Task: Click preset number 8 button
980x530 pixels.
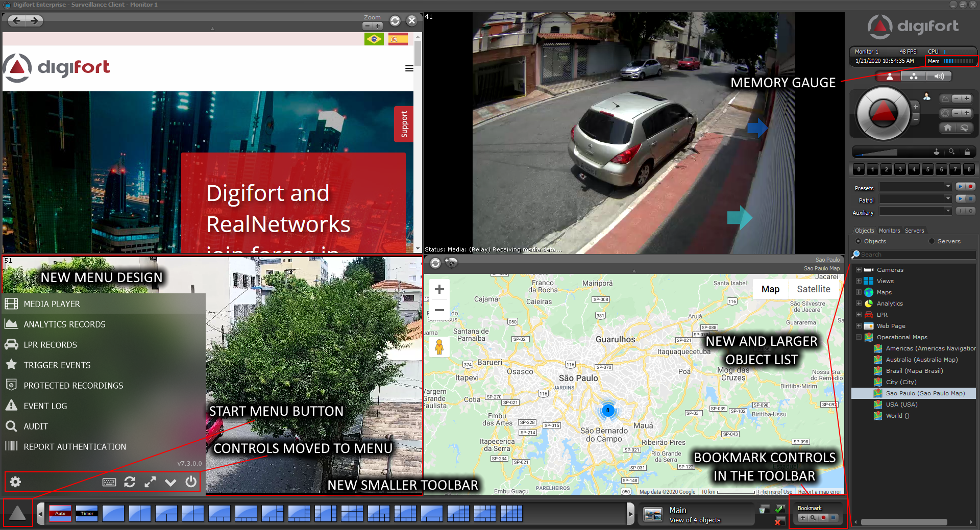Action: pyautogui.click(x=969, y=169)
